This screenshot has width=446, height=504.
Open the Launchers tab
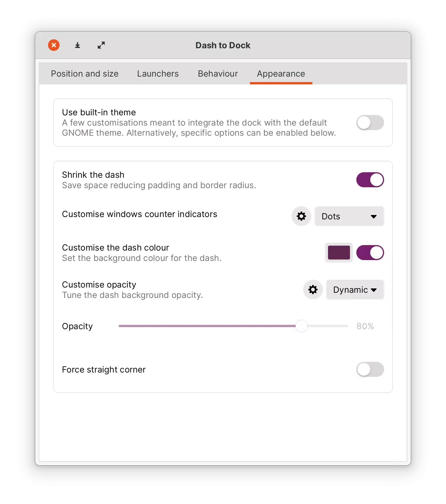tap(158, 74)
